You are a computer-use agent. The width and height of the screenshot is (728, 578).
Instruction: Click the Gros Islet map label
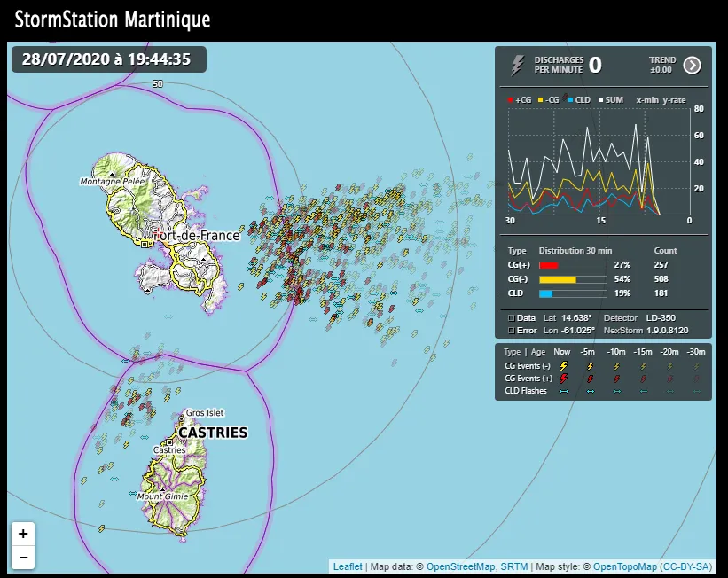click(205, 413)
